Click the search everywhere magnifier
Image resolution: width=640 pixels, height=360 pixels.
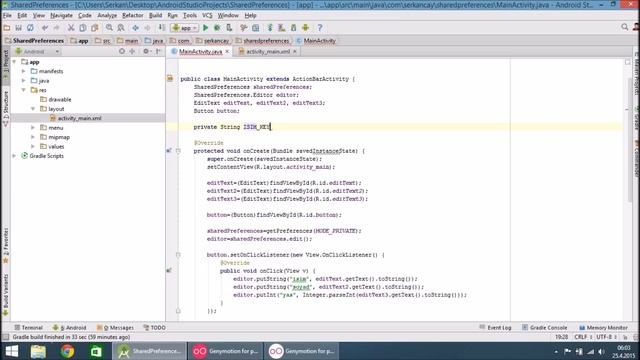(x=624, y=27)
